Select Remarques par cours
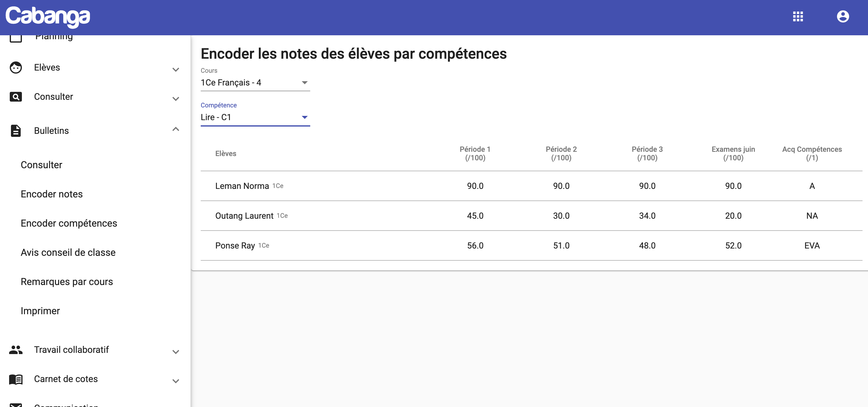The width and height of the screenshot is (868, 407). coord(67,282)
